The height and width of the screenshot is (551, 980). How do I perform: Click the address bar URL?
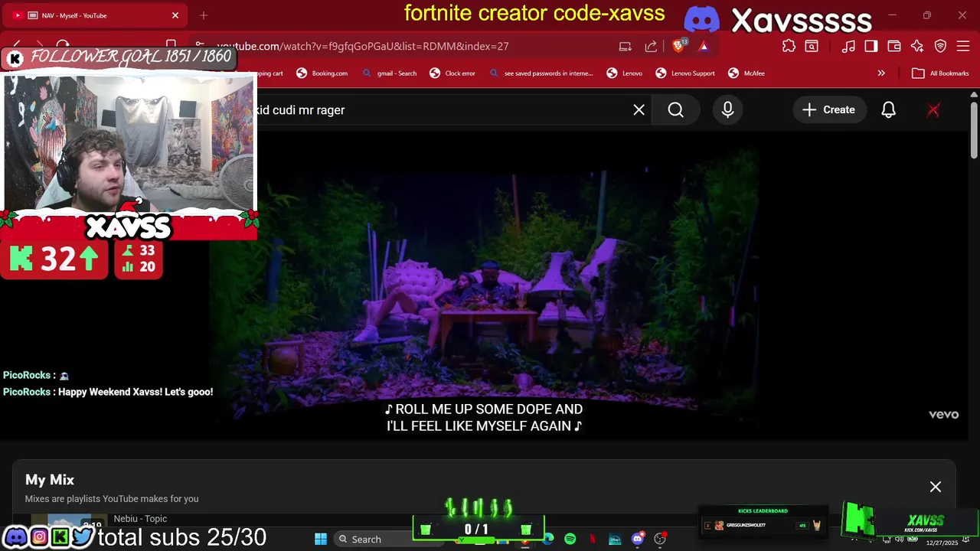click(x=363, y=46)
